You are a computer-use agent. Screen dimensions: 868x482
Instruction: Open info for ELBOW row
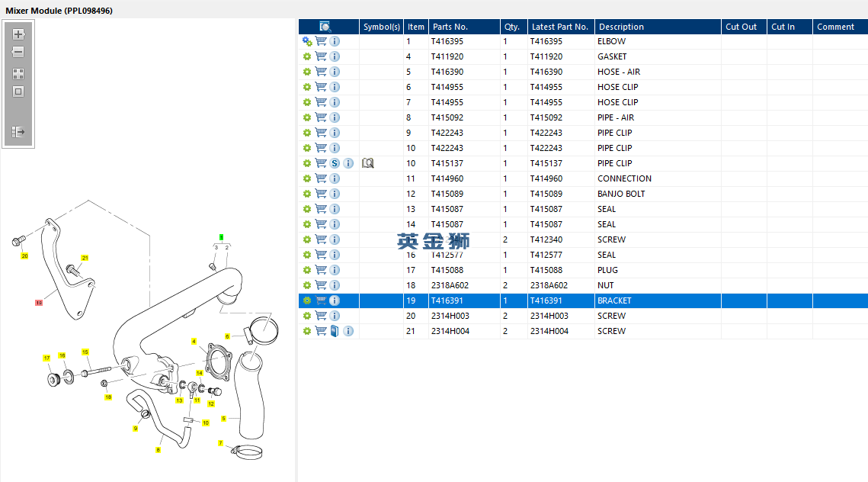coord(335,41)
